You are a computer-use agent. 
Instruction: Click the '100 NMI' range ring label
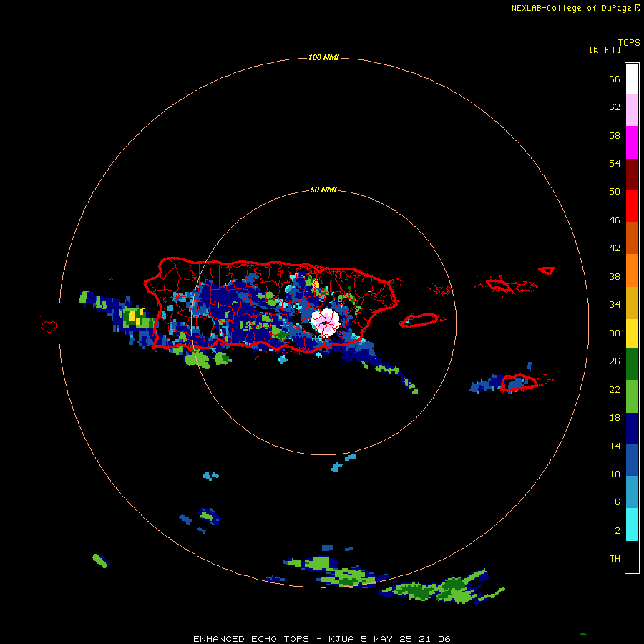click(x=323, y=57)
